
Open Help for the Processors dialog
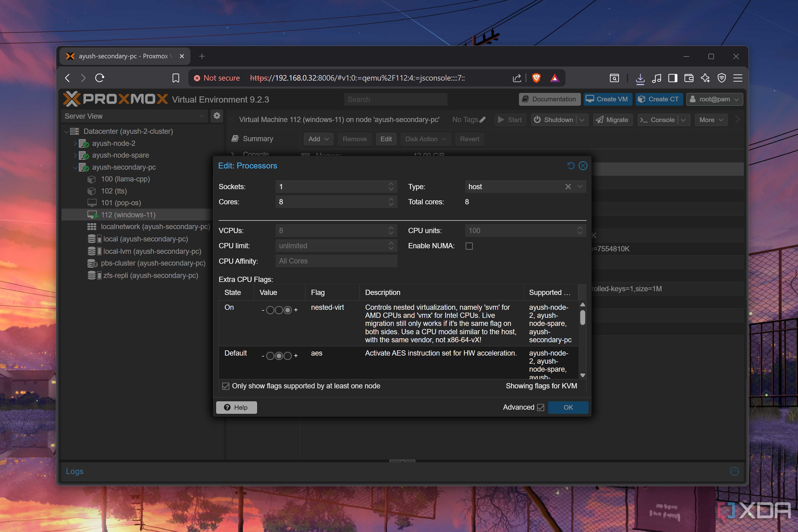236,407
